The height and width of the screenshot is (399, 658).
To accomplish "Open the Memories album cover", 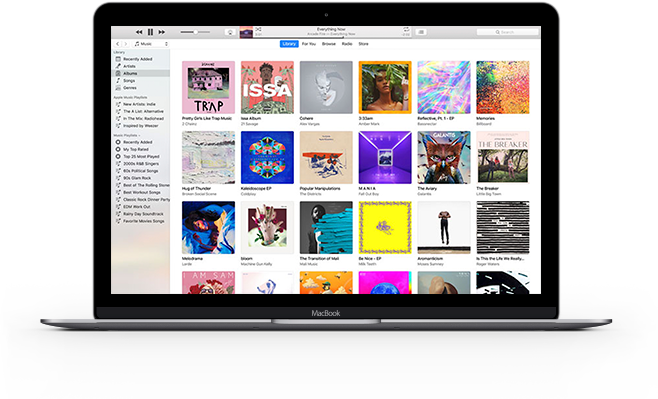I will click(x=503, y=87).
